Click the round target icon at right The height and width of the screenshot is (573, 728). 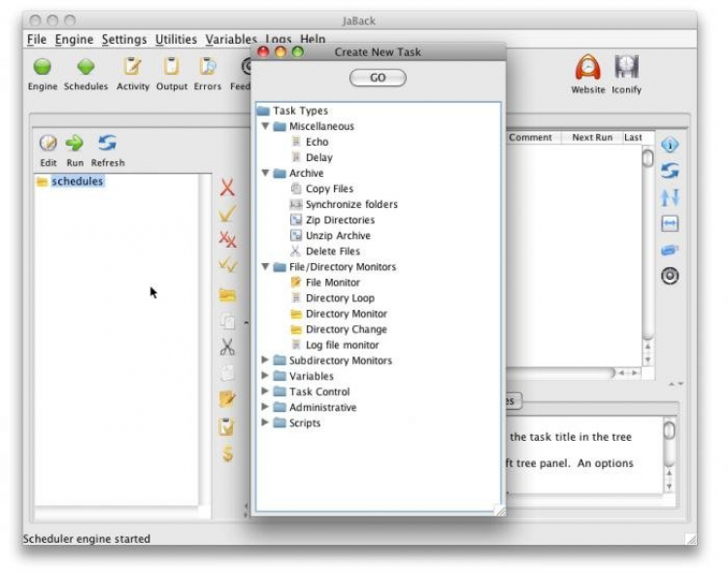(670, 276)
